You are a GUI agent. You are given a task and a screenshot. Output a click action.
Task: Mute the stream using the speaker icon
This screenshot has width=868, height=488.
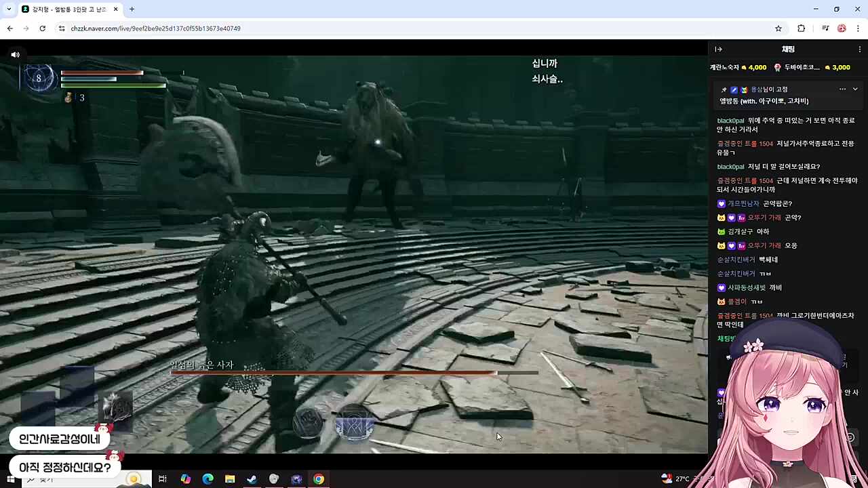coord(15,54)
